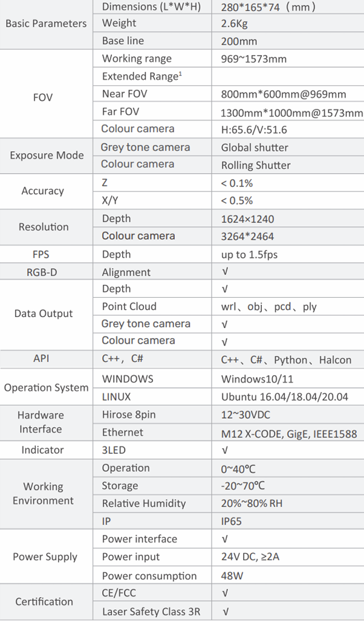Select the IP65 rating value
Image resolution: width=364 pixels, height=622 pixels.
[232, 522]
